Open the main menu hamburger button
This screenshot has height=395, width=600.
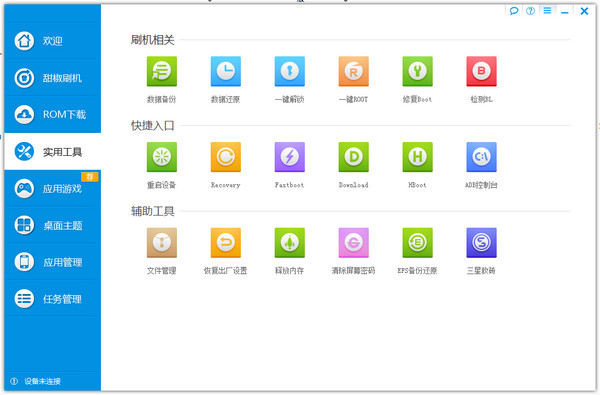547,11
